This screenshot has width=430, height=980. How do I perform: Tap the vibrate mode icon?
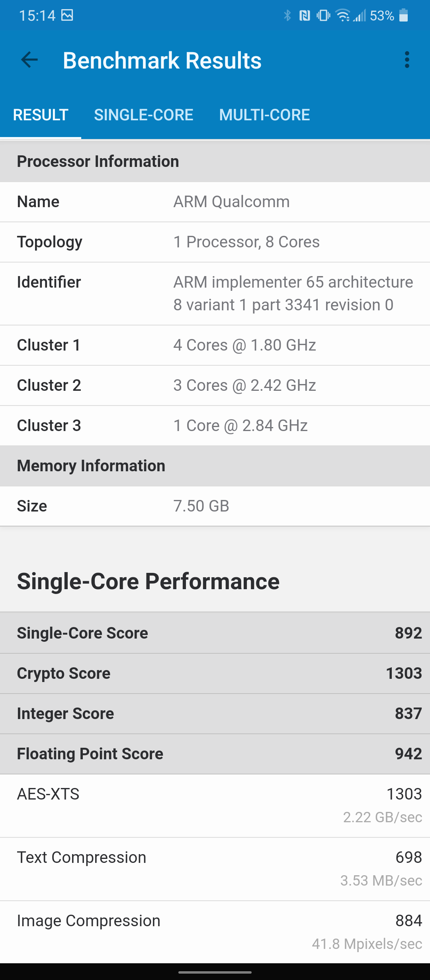(x=323, y=16)
